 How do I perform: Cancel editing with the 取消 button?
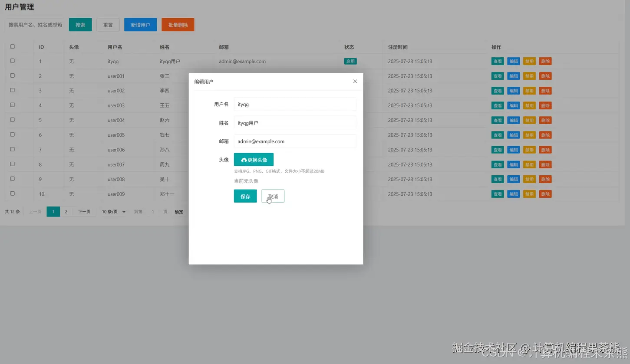pos(273,196)
